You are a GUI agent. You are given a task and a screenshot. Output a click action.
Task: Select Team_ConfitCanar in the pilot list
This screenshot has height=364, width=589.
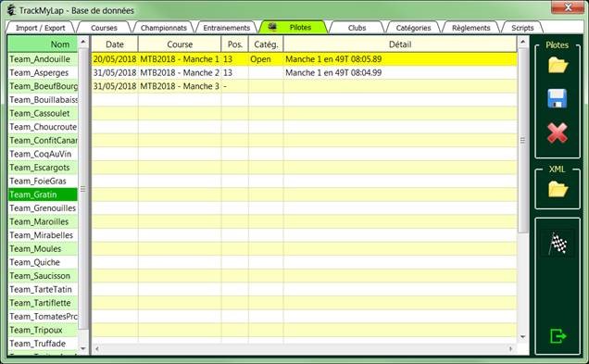coord(43,140)
